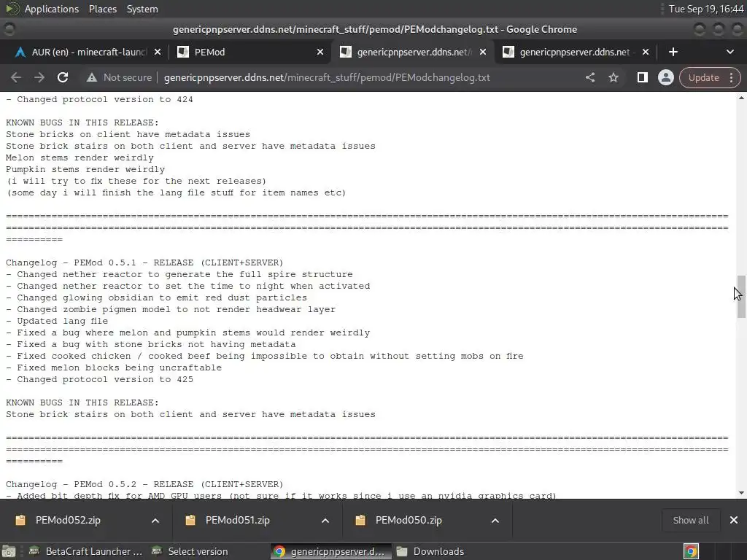
Task: Switch to Select version window in taskbar
Action: click(190, 551)
